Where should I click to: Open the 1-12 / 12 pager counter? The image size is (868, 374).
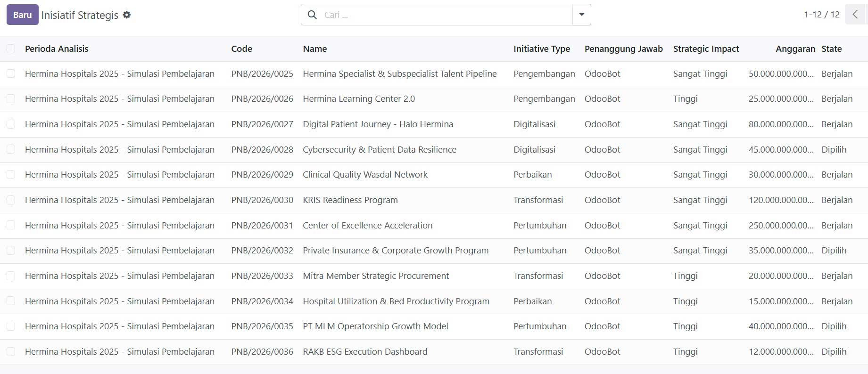click(x=821, y=15)
